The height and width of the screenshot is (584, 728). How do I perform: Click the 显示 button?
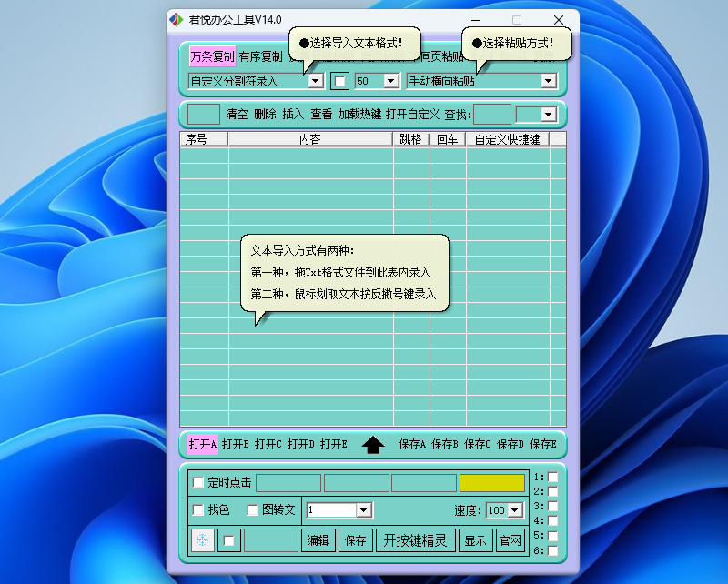coord(475,540)
